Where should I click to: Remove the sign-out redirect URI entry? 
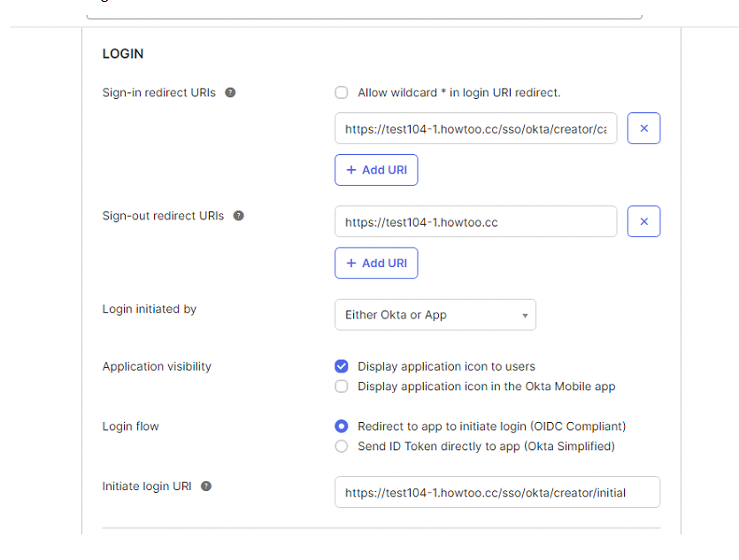643,222
